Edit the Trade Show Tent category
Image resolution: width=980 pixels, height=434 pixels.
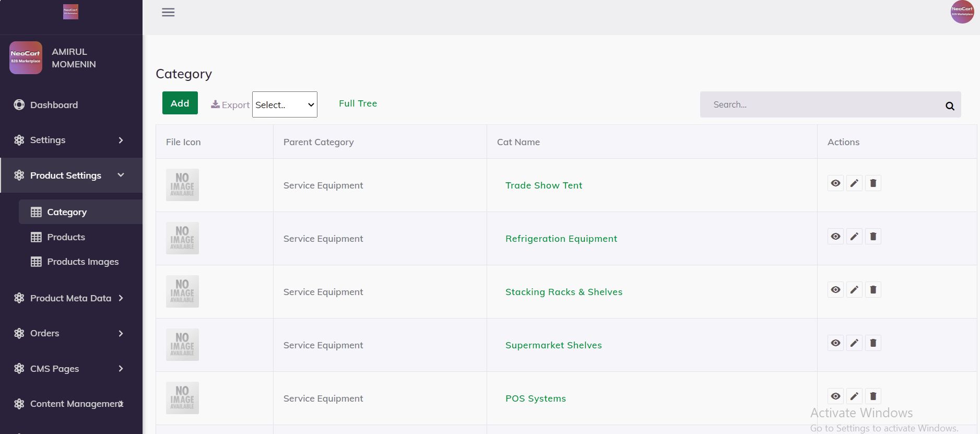tap(854, 183)
